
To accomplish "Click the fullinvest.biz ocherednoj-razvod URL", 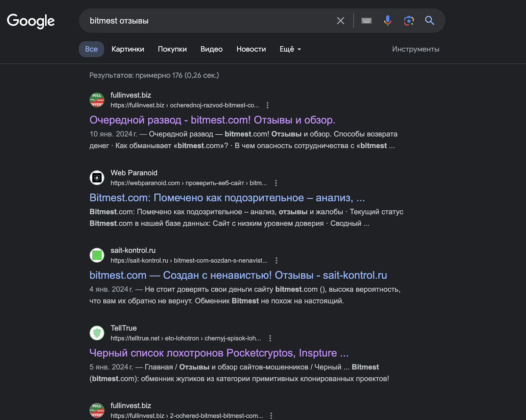I will (x=185, y=105).
